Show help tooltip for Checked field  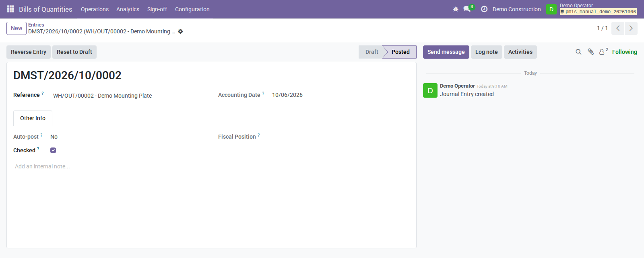38,149
